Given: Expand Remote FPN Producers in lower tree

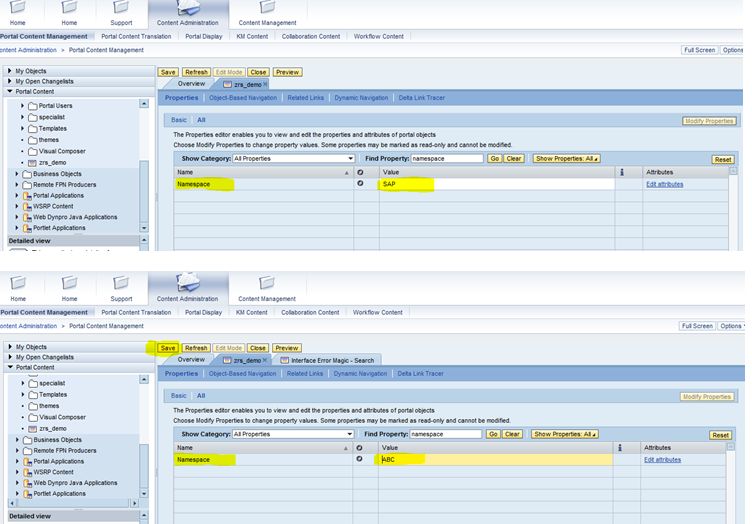Looking at the screenshot, I should coord(17,451).
